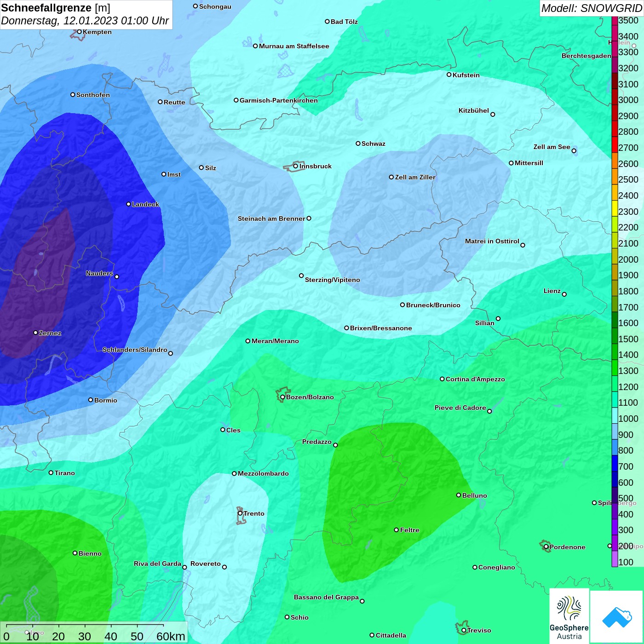Image resolution: width=644 pixels, height=644 pixels.
Task: Click the Garmisch-Partenkirchen label
Action: point(279,100)
